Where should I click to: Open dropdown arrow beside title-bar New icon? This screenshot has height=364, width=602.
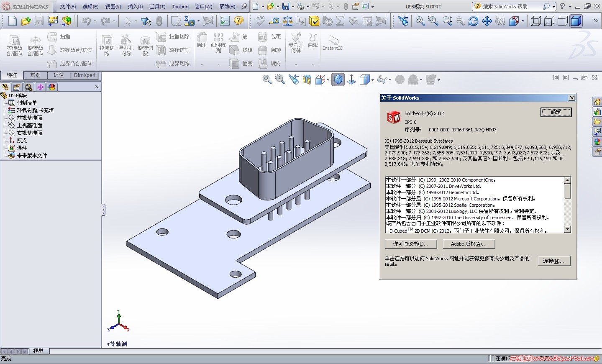pos(263,7)
